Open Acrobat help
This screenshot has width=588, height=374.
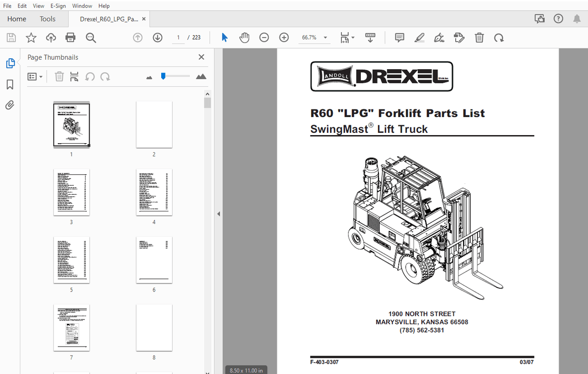pyautogui.click(x=558, y=18)
